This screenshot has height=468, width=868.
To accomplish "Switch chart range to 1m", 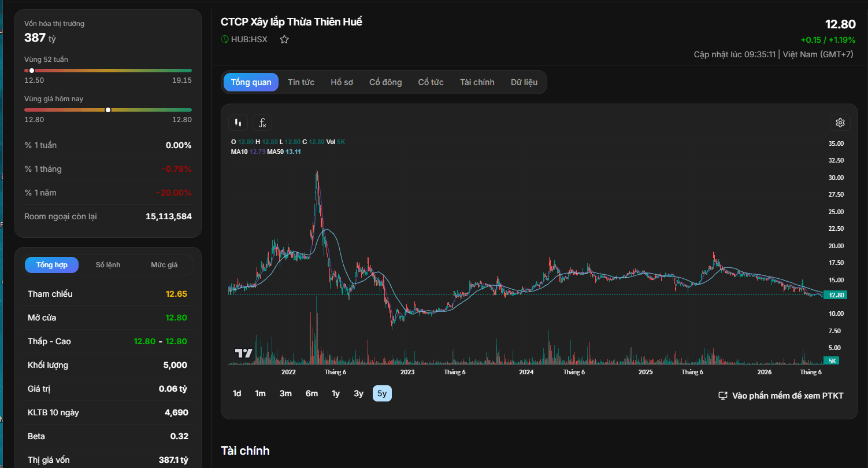I will click(x=260, y=393).
